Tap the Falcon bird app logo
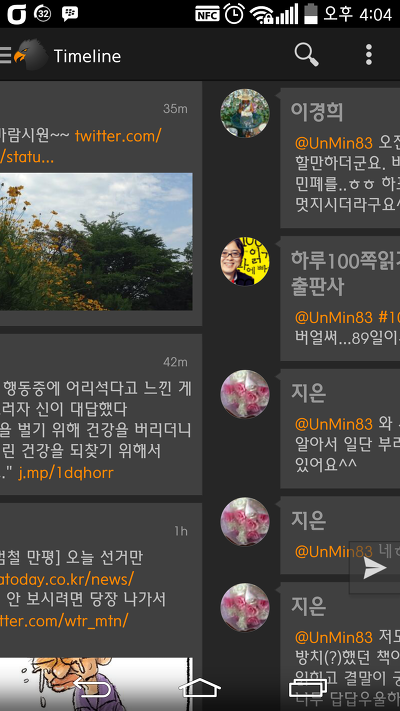400x711 pixels. pos(30,55)
